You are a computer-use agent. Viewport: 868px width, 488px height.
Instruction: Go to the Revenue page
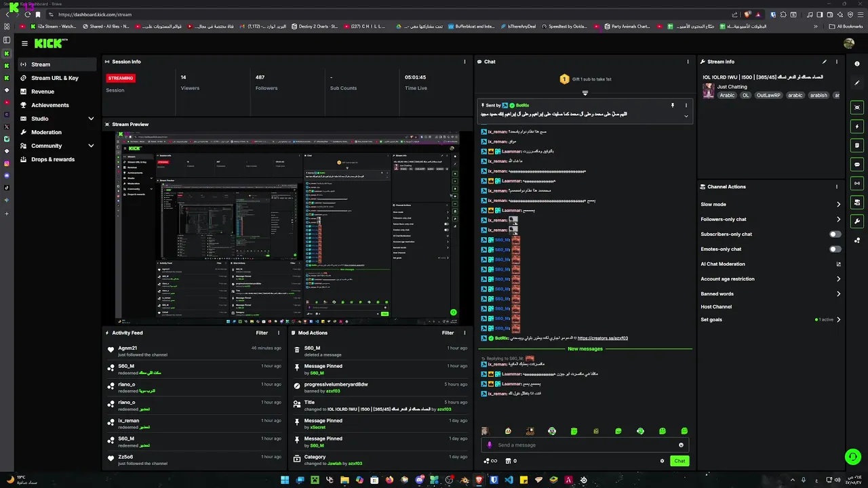(x=57, y=91)
